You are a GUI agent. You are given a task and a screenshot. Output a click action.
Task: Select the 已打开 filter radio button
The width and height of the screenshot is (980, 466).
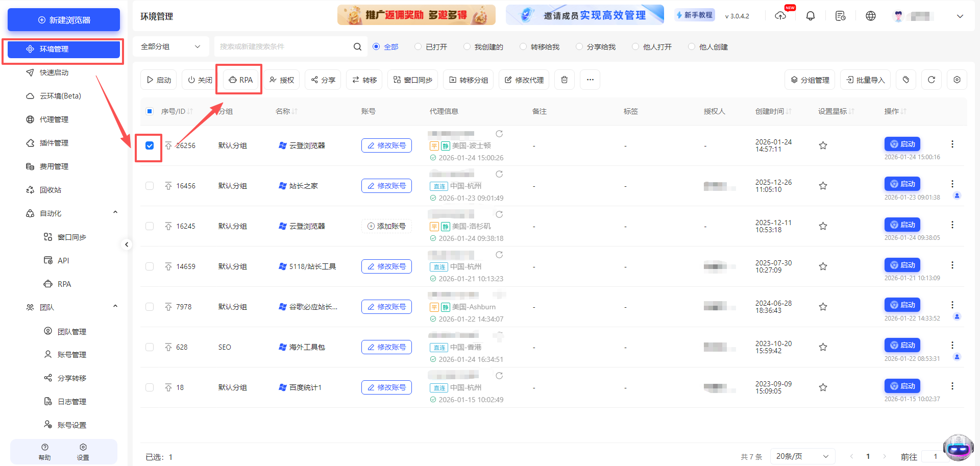pyautogui.click(x=420, y=46)
